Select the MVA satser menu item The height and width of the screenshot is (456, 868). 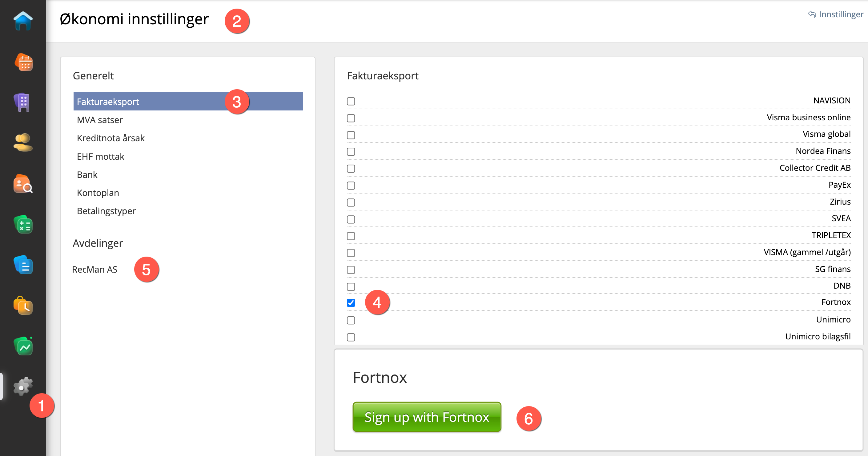tap(100, 120)
